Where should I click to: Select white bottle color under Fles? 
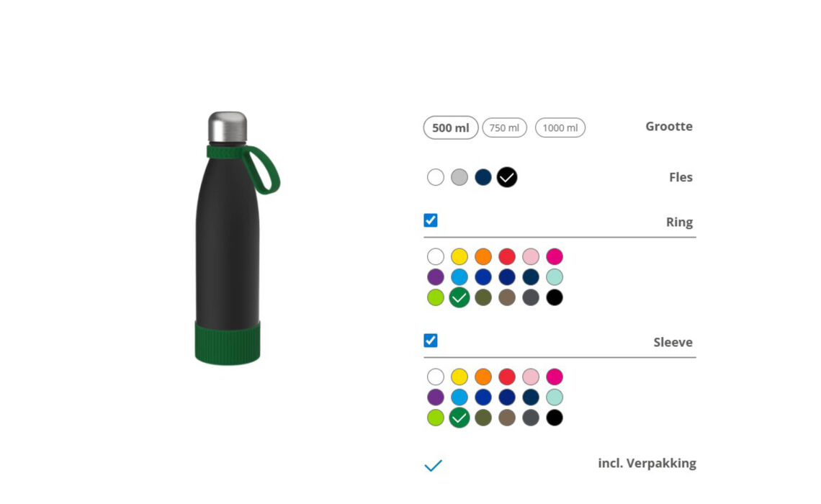[436, 177]
